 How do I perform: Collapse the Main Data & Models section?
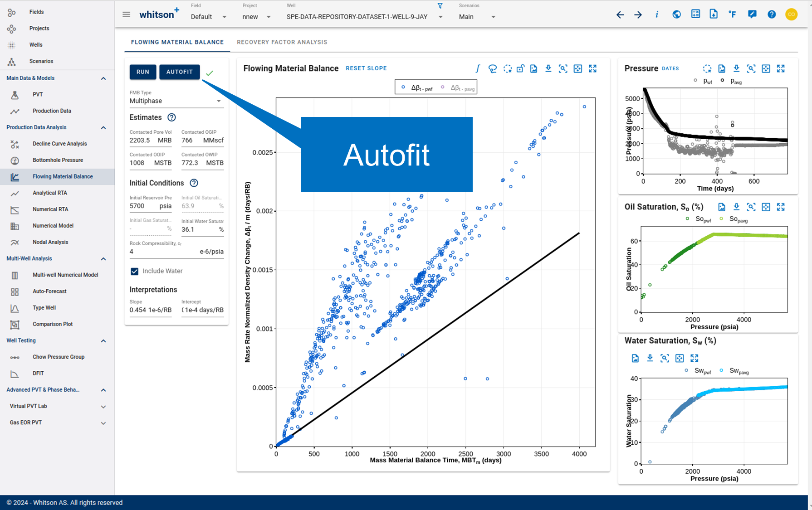click(x=103, y=78)
